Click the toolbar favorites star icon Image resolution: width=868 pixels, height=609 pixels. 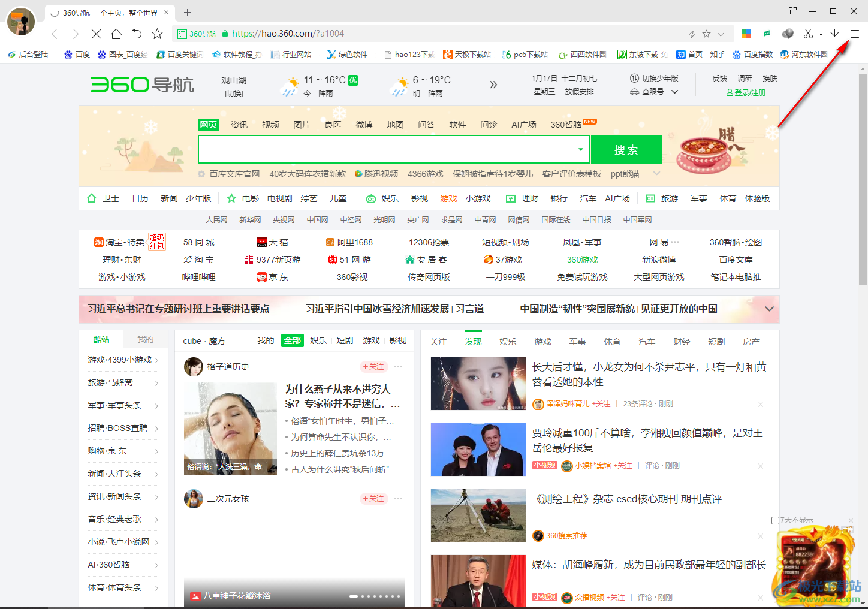point(157,34)
